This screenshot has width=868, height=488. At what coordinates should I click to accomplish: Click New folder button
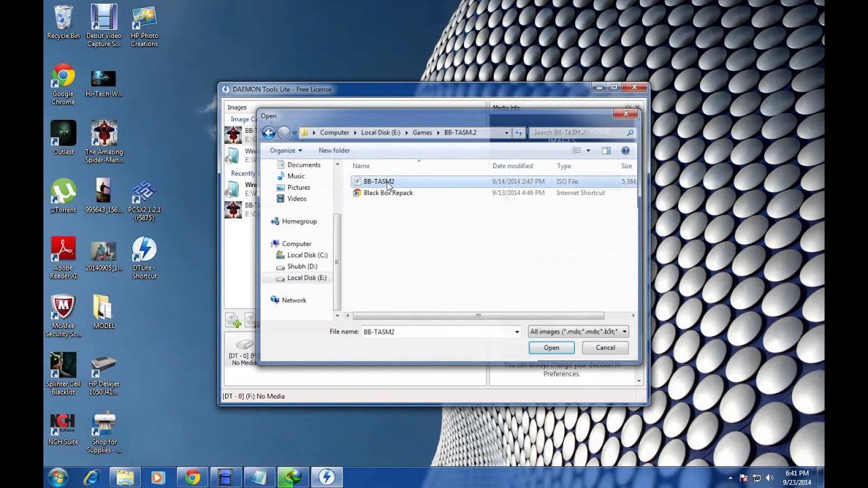[334, 150]
